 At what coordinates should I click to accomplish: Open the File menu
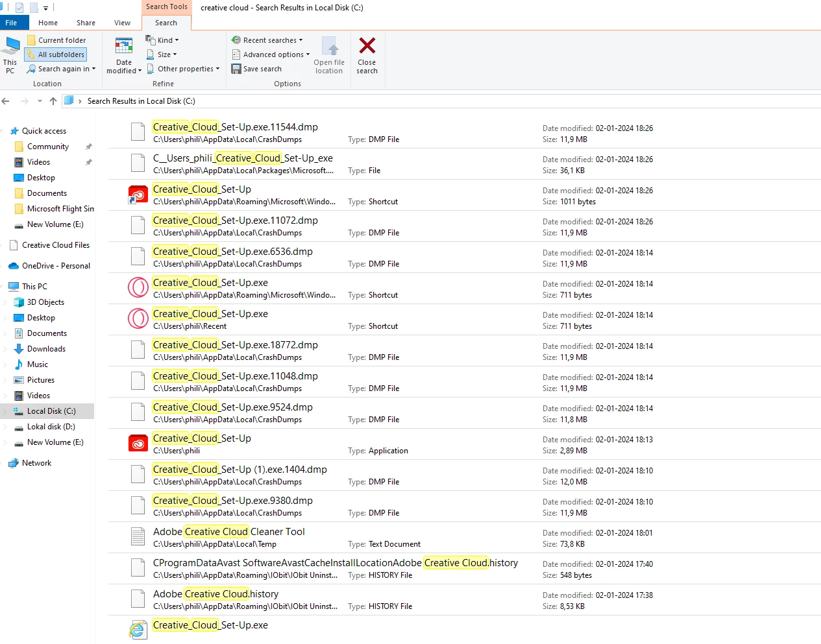[x=11, y=23]
